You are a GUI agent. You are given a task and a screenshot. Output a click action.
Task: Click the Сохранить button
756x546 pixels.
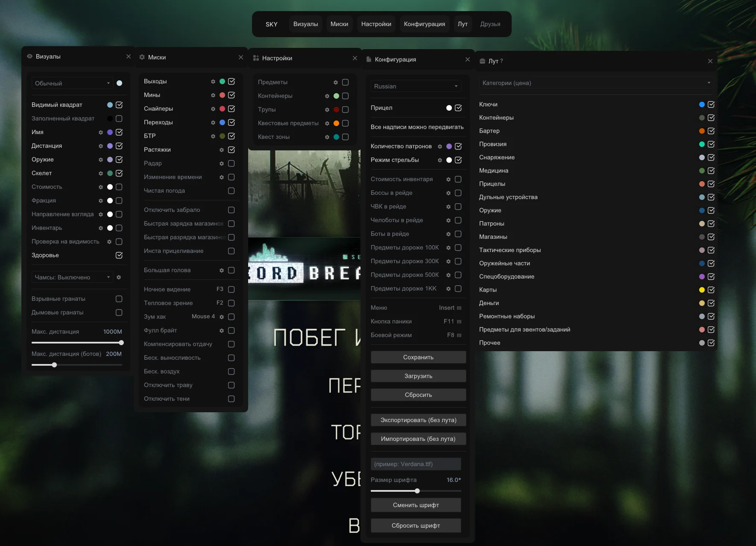coord(419,357)
